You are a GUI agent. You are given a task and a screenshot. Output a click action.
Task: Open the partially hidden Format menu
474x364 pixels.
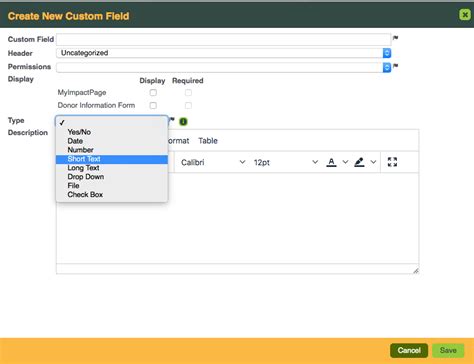(179, 141)
